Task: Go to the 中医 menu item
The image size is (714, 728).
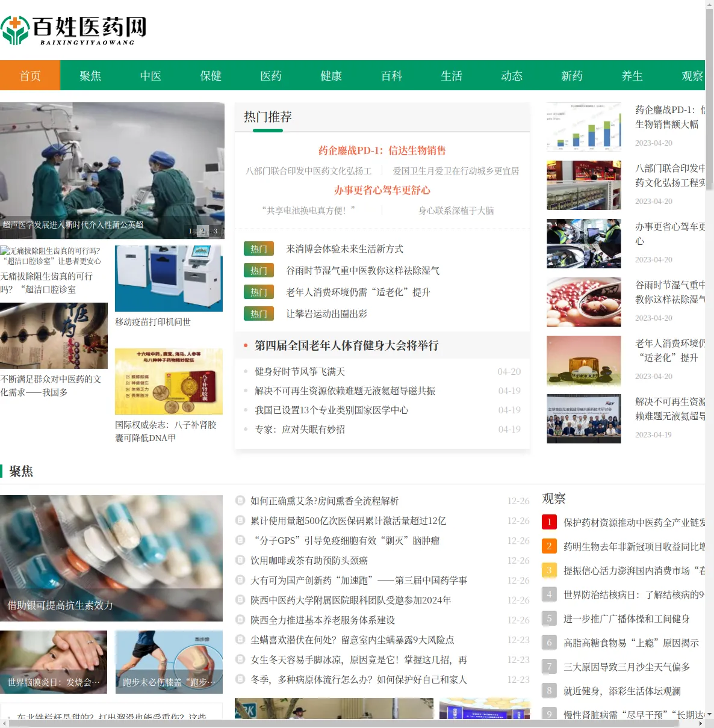Action: click(x=151, y=75)
